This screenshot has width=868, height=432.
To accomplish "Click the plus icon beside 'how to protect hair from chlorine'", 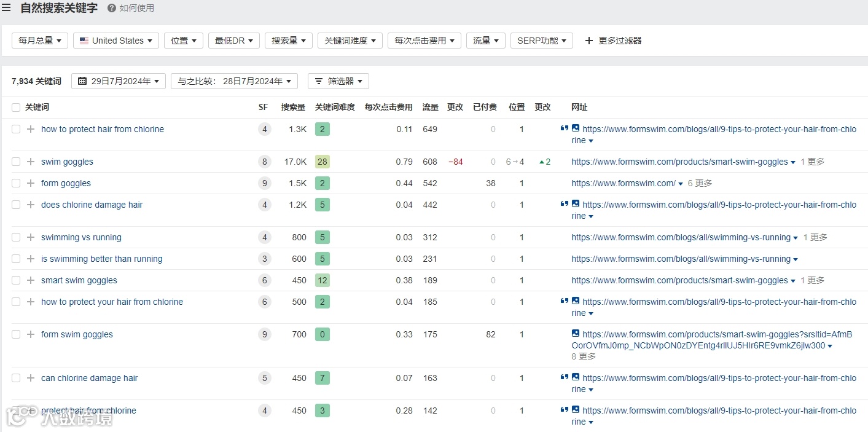I will pos(31,129).
